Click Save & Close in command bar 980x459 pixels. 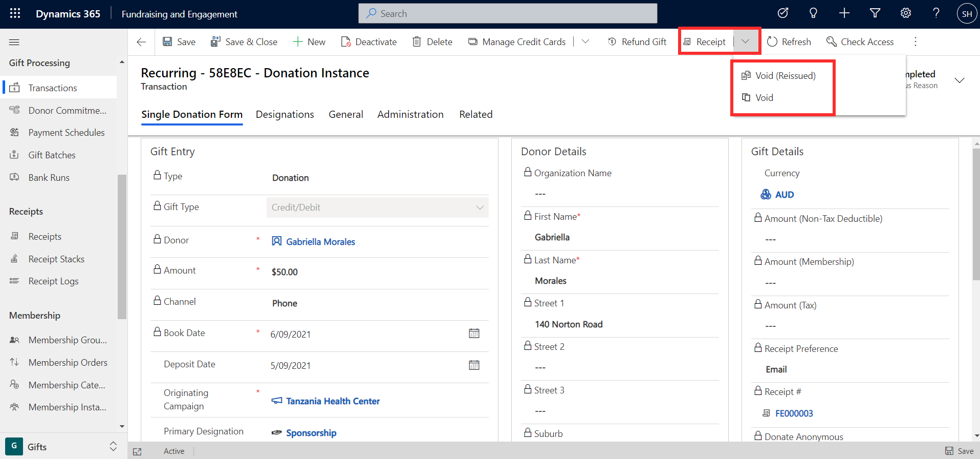click(x=244, y=42)
